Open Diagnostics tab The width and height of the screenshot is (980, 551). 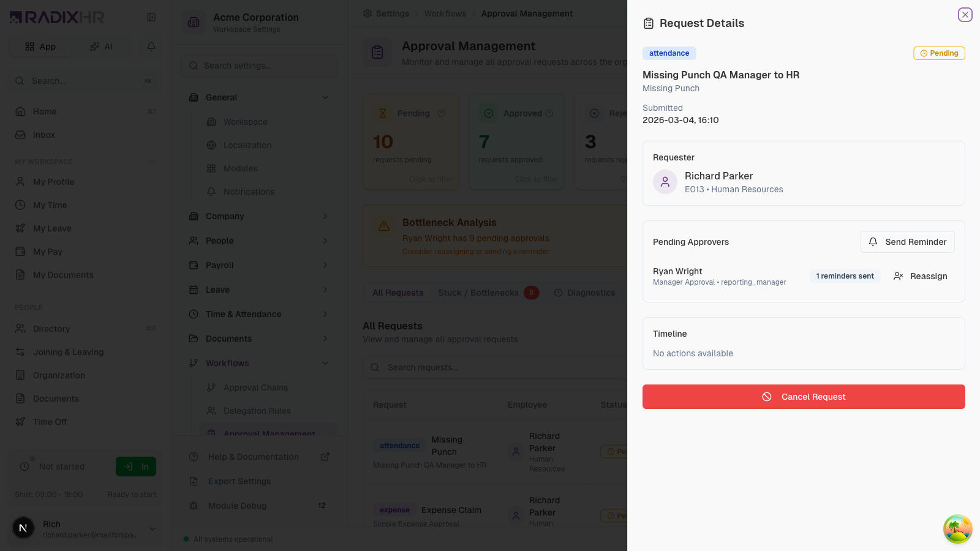(x=584, y=293)
